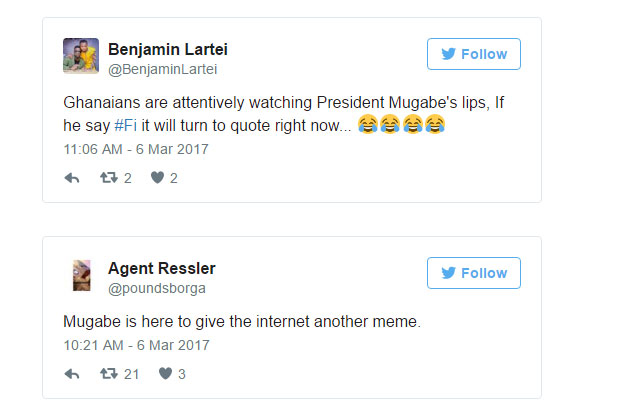Image resolution: width=636 pixels, height=414 pixels.
Task: Open Benjamin Lartei's profile picture
Action: [x=81, y=56]
